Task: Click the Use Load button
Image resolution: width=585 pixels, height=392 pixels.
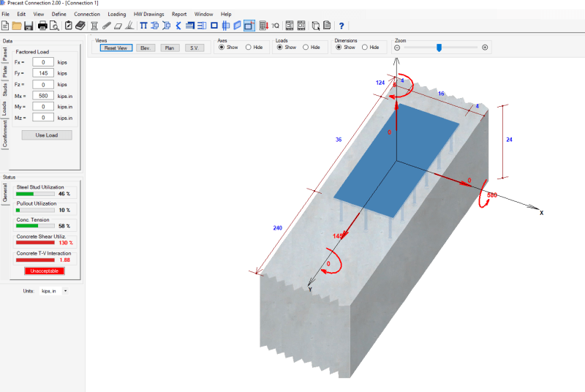Action: click(47, 135)
